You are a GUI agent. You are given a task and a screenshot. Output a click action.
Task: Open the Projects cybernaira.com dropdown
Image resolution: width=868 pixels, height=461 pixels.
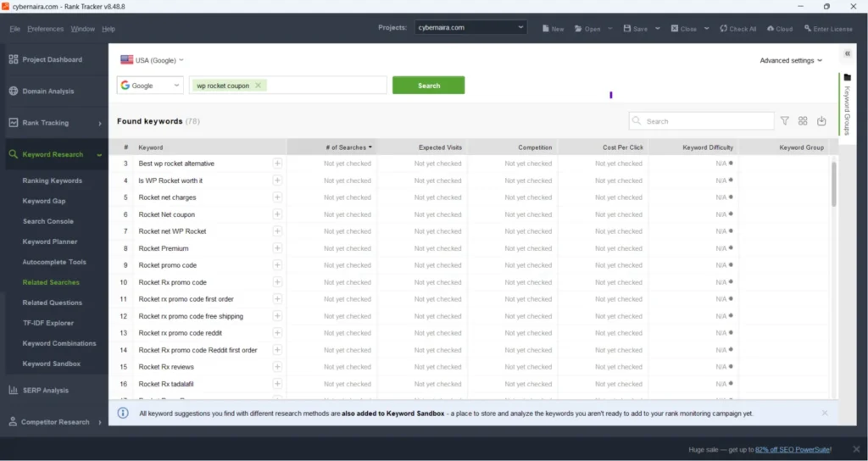tap(470, 27)
